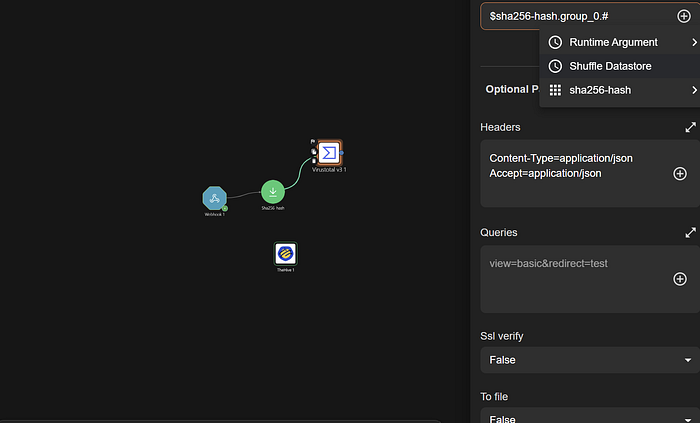
Task: Choose Shuffle Datastore from autocomplete menu
Action: coord(620,66)
